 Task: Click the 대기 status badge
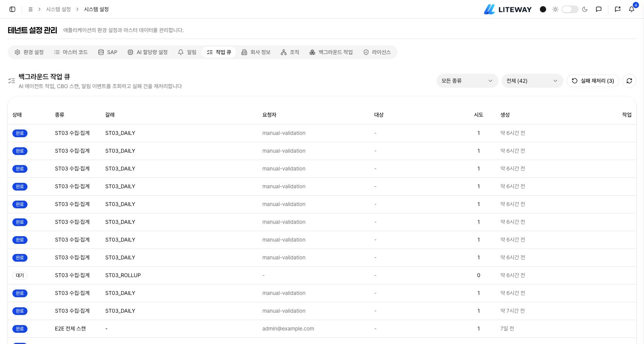(x=20, y=276)
